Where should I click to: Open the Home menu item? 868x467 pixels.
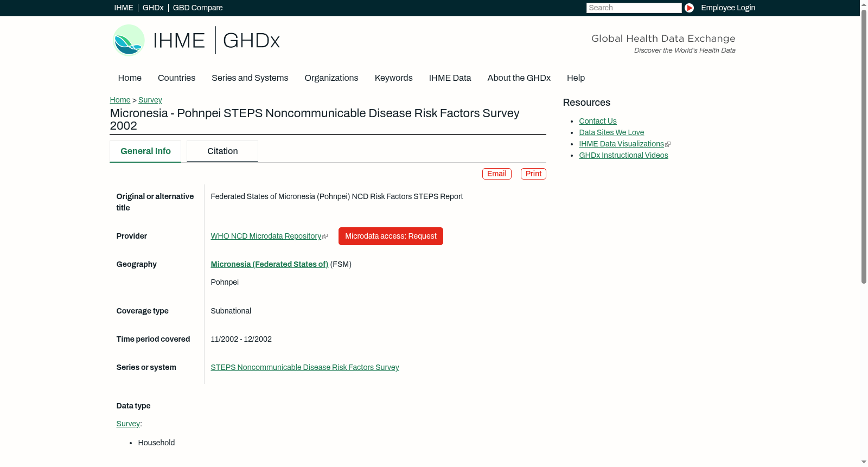point(130,78)
